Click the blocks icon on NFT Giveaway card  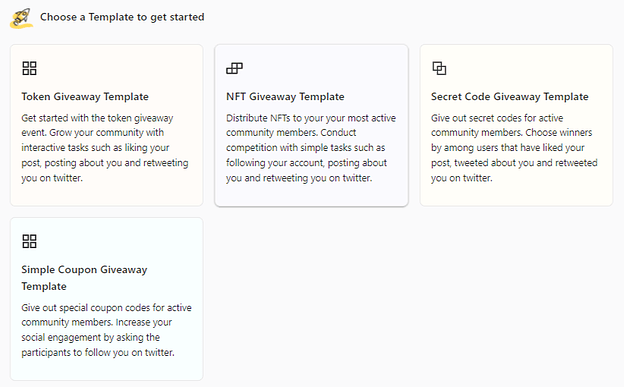(234, 68)
